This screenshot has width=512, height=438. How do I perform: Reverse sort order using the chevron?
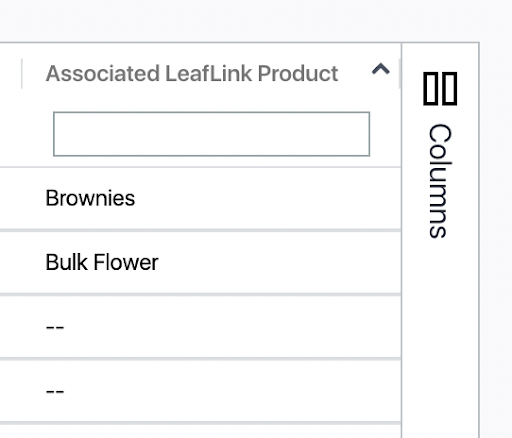coord(381,69)
